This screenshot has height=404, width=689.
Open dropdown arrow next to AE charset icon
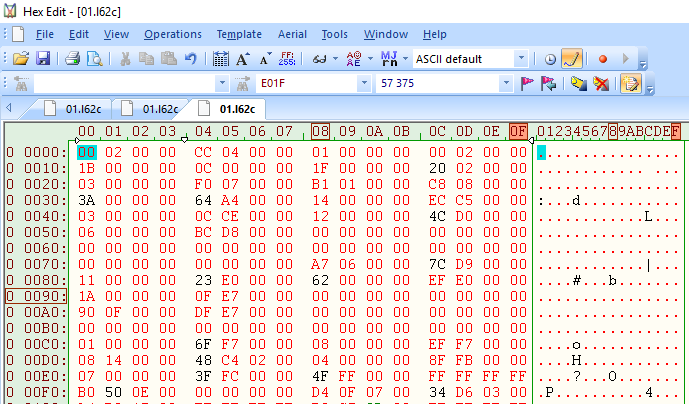pyautogui.click(x=370, y=58)
